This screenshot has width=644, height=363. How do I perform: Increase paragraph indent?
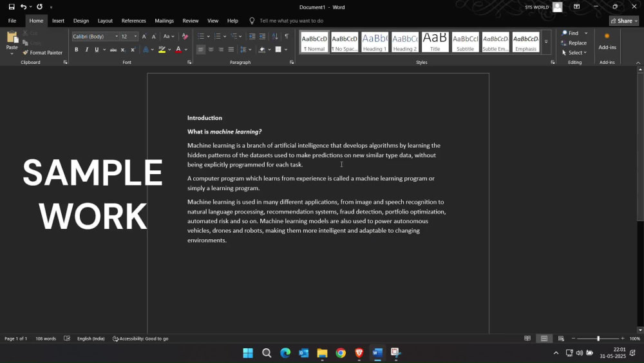click(262, 37)
